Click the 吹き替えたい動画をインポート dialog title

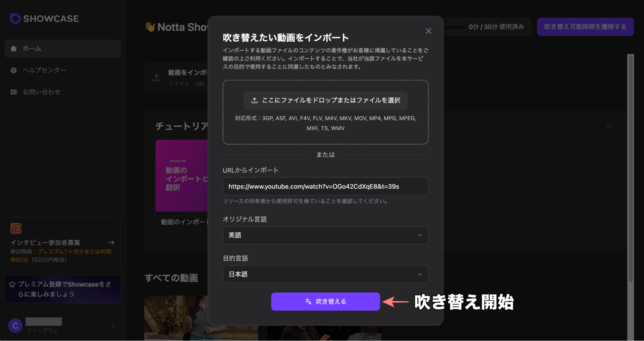coord(286,38)
